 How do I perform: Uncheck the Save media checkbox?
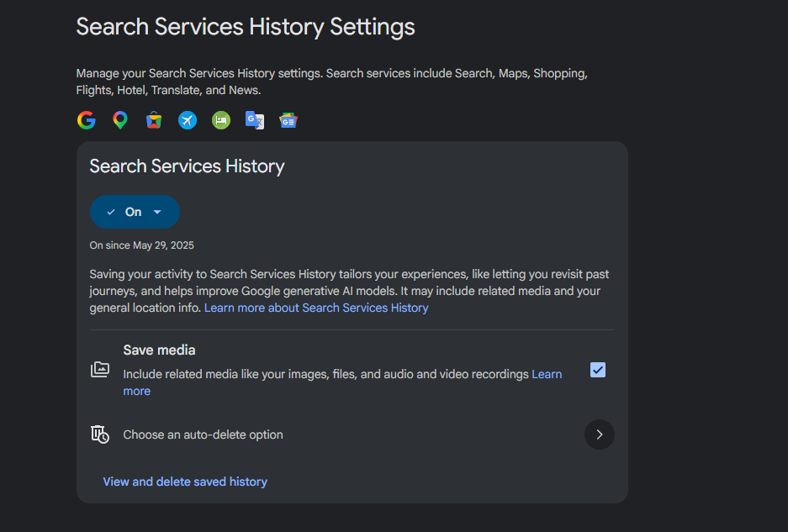coord(598,371)
